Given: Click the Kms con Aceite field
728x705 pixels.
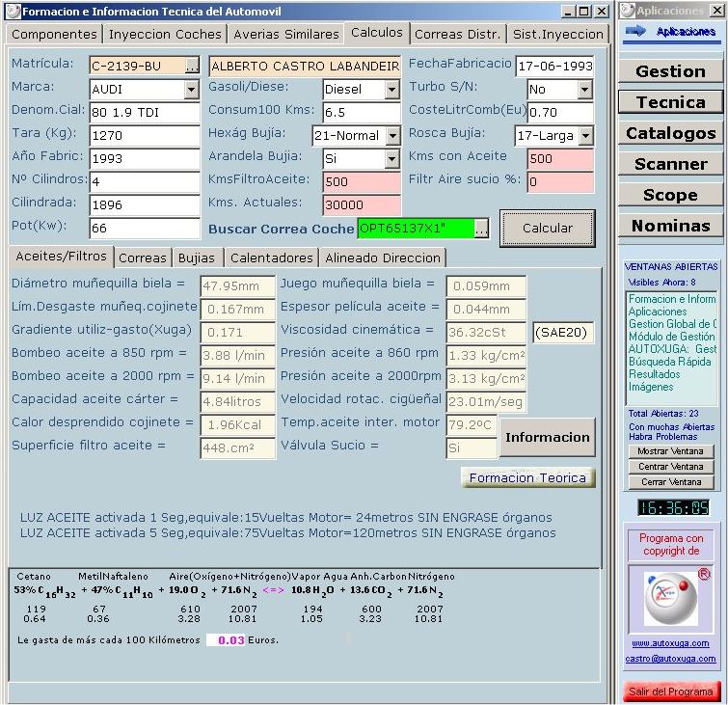Looking at the screenshot, I should (x=560, y=159).
